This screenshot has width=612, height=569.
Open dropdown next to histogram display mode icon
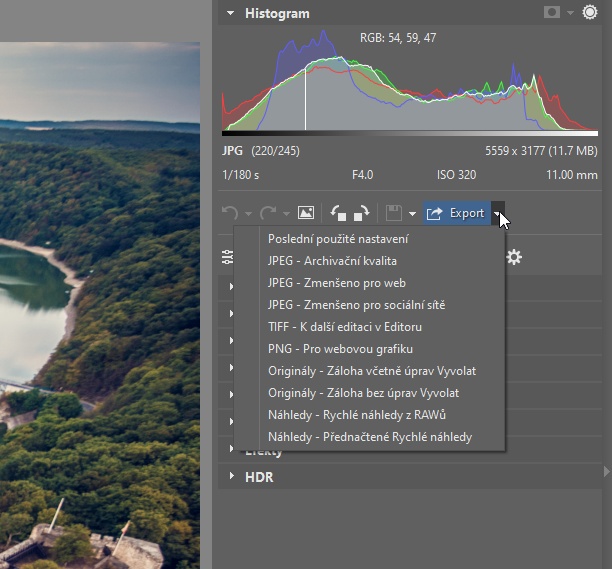[570, 13]
